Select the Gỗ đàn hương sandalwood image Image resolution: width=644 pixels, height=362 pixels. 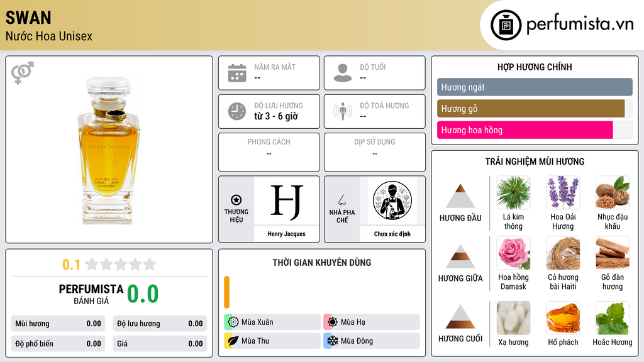[x=613, y=253]
